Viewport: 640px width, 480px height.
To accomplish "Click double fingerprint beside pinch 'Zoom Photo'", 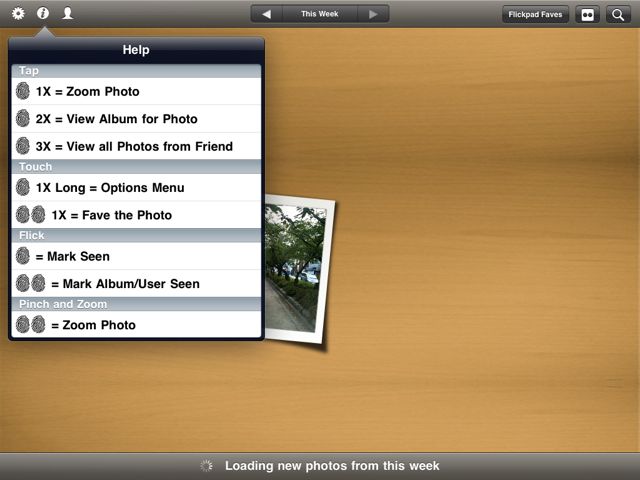I will point(31,324).
